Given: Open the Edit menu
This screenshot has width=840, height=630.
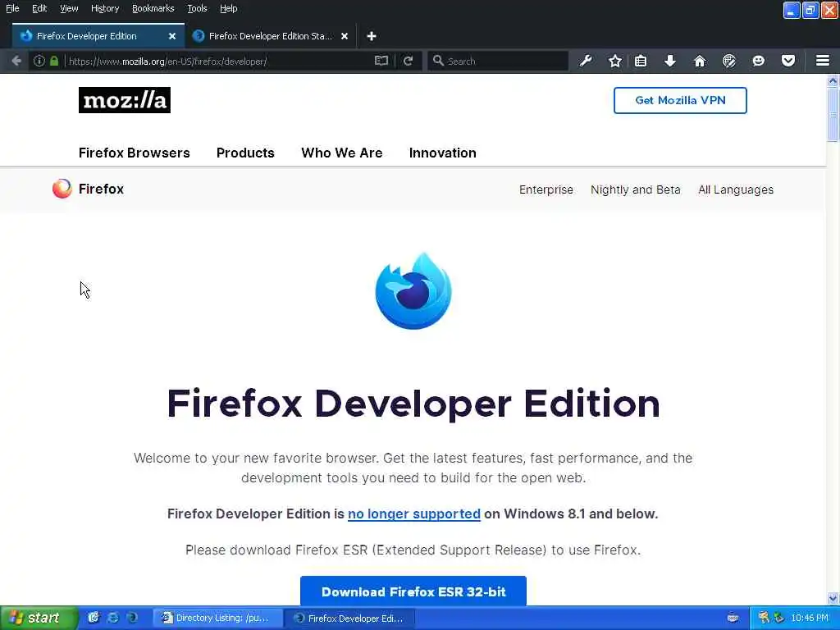Looking at the screenshot, I should point(39,8).
